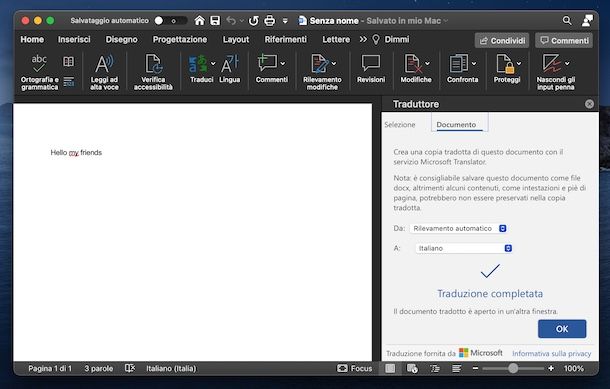
Task: Toggle Nascondi gli input penna
Action: point(556,72)
